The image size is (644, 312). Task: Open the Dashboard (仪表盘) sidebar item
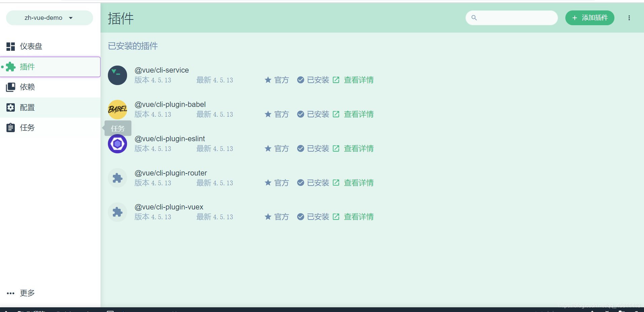pos(50,46)
